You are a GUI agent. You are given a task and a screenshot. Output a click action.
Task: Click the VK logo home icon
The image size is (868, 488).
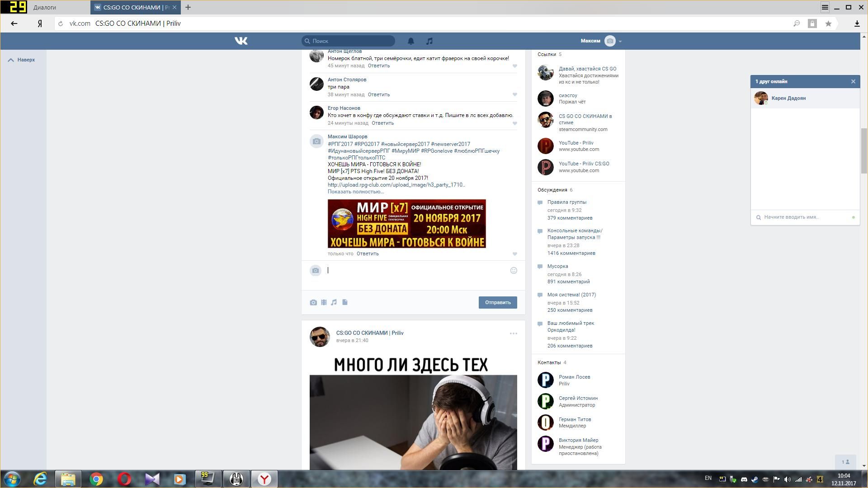241,41
